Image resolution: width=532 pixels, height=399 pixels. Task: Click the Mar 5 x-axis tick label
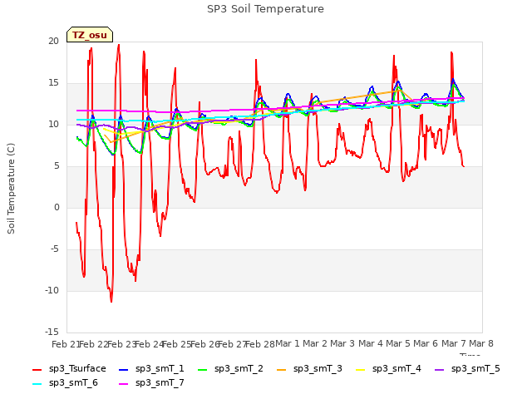click(x=398, y=343)
